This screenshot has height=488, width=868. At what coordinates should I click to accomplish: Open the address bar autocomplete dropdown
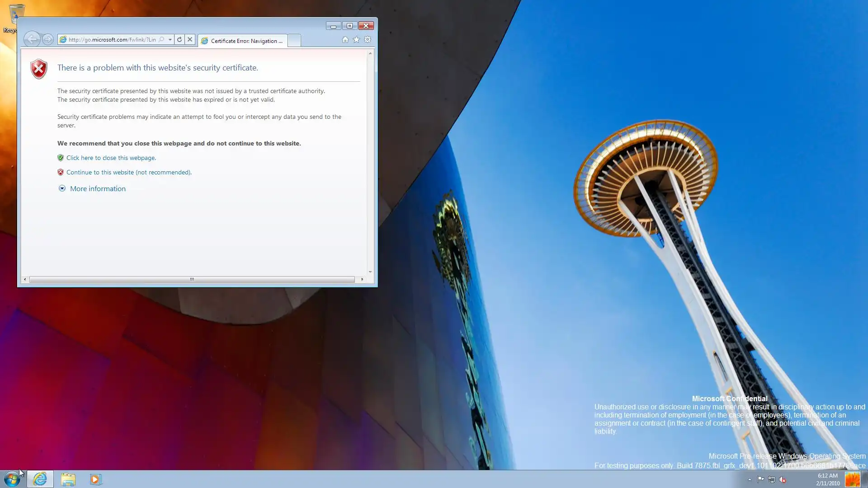[170, 39]
